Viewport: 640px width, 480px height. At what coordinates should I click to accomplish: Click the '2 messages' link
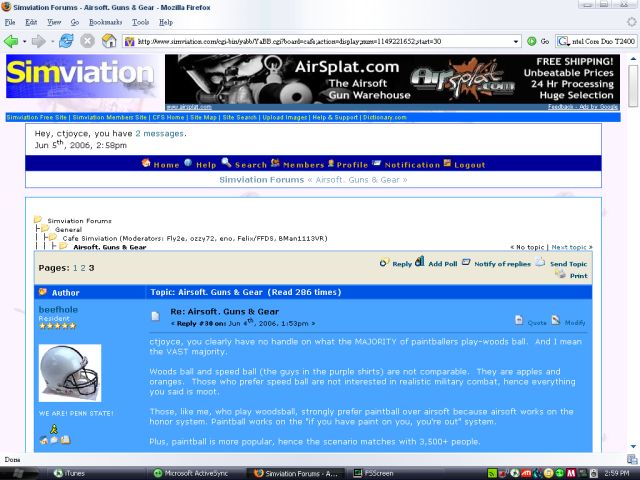click(159, 133)
